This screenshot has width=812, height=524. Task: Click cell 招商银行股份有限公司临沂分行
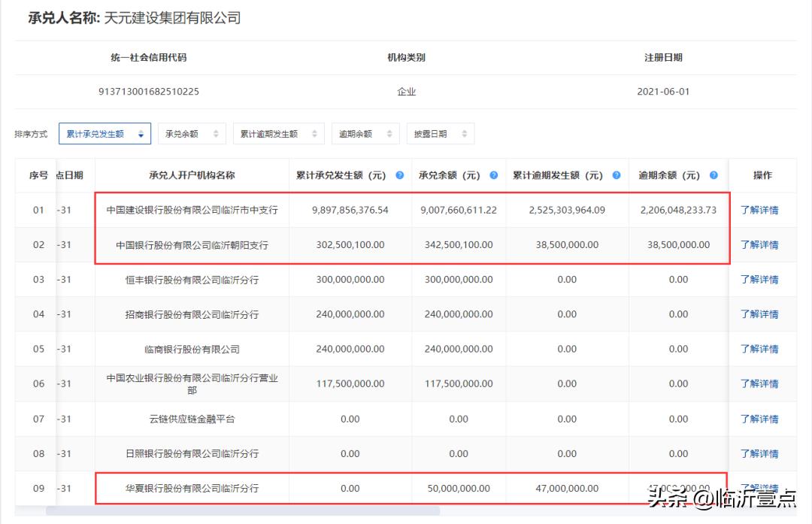(x=192, y=314)
